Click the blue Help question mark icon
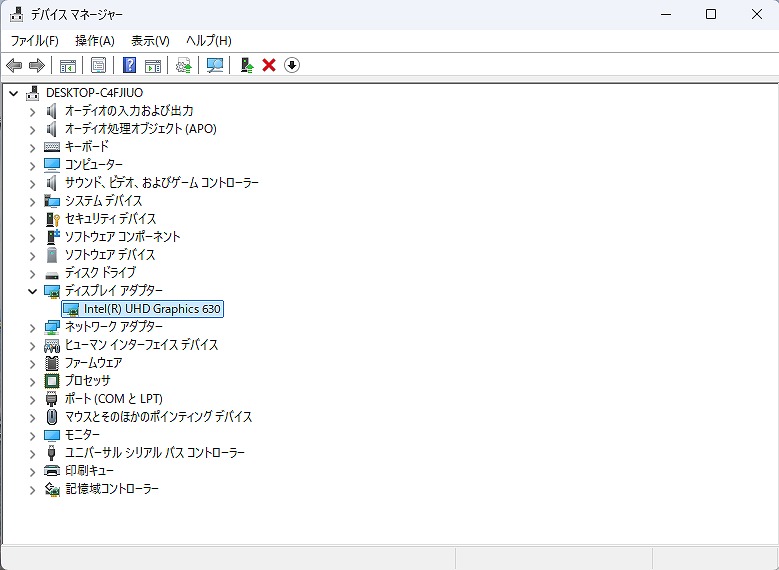Screen dimensions: 779x570 pyautogui.click(x=129, y=65)
